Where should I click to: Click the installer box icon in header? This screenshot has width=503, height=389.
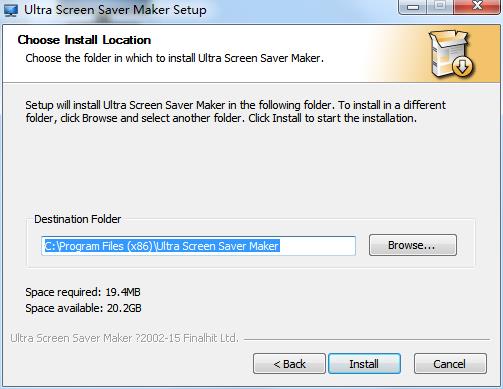tap(451, 55)
